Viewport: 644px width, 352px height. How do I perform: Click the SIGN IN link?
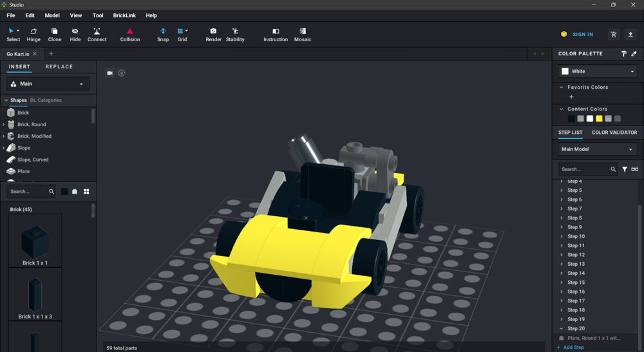pyautogui.click(x=582, y=35)
